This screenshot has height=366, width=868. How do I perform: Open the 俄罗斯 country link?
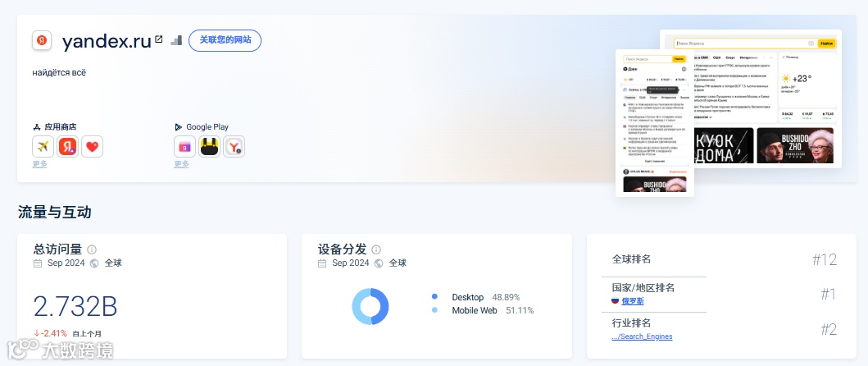click(x=632, y=301)
